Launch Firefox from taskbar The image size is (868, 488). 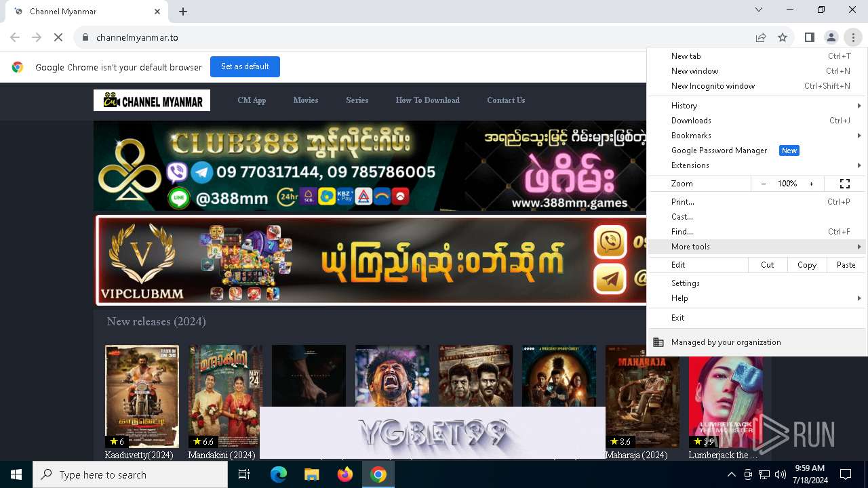coord(345,474)
